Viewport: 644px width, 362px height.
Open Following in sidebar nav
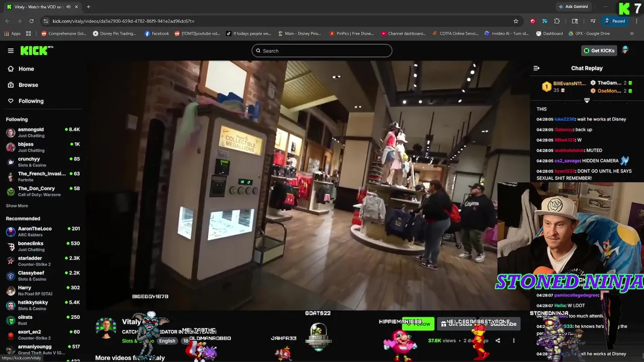(x=26, y=101)
